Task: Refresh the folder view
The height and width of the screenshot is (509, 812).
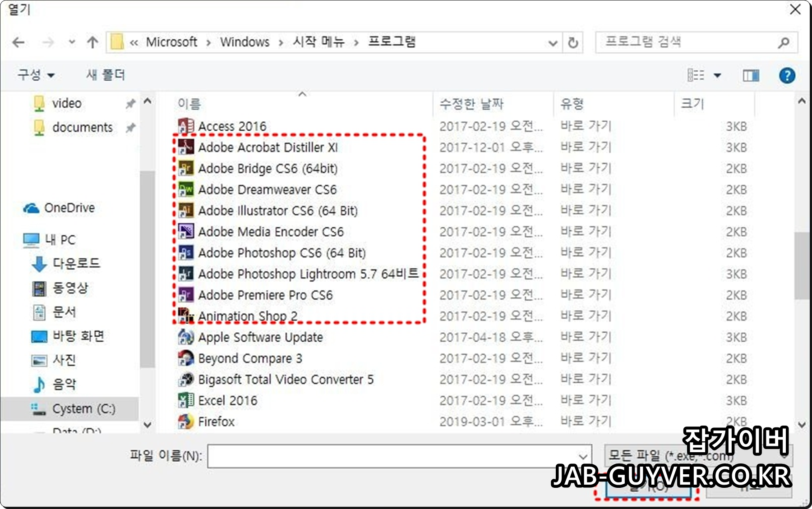Action: point(573,43)
